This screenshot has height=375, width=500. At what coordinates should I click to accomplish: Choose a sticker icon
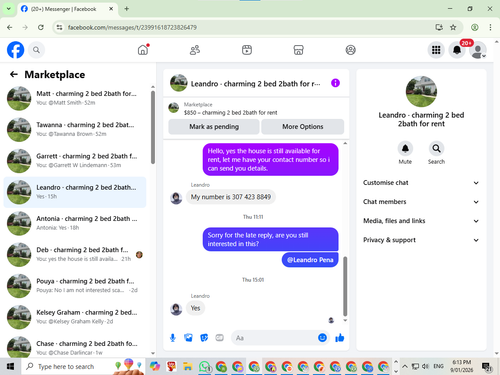coord(204,338)
